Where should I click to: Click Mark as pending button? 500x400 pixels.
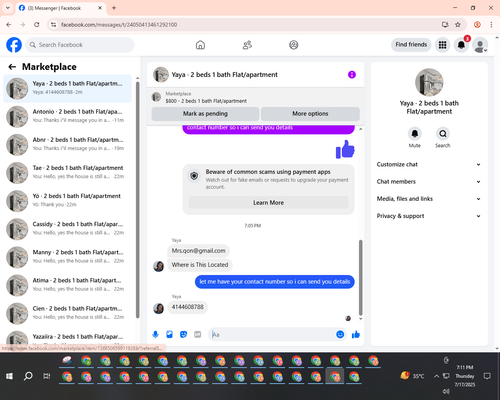coord(205,114)
